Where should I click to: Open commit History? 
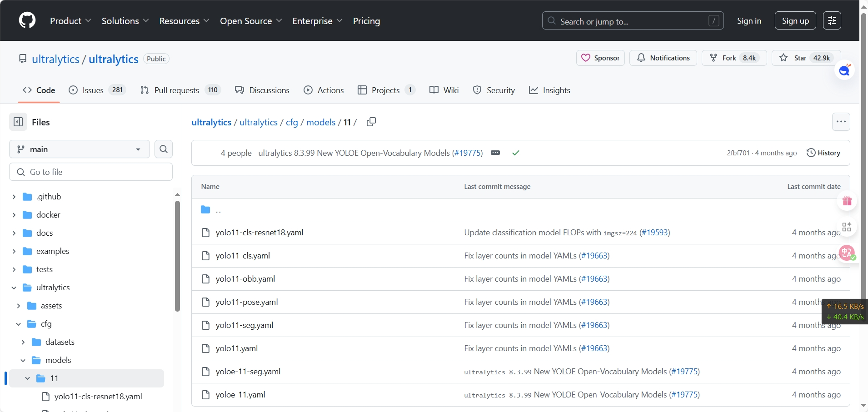pyautogui.click(x=823, y=153)
